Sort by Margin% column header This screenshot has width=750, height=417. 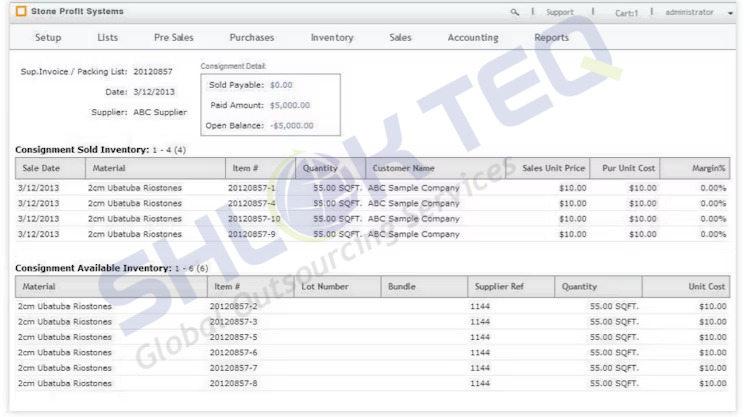pyautogui.click(x=695, y=168)
